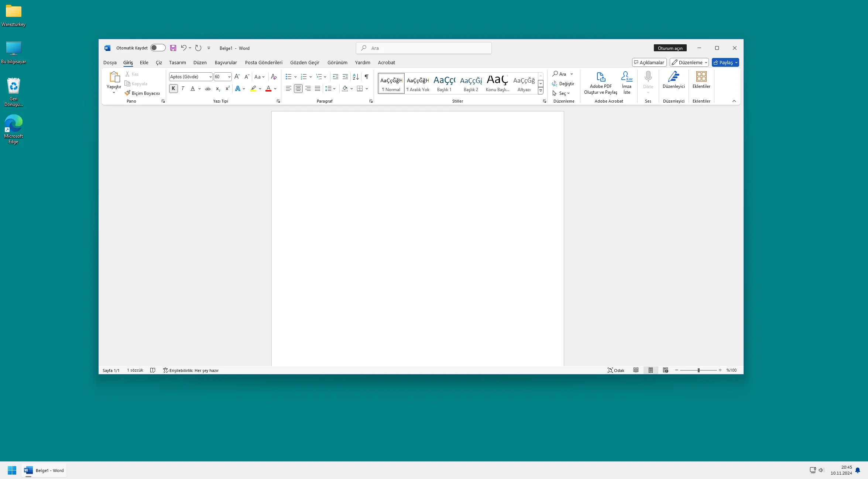Open the font size dropdown
Image resolution: width=868 pixels, height=479 pixels.
229,76
